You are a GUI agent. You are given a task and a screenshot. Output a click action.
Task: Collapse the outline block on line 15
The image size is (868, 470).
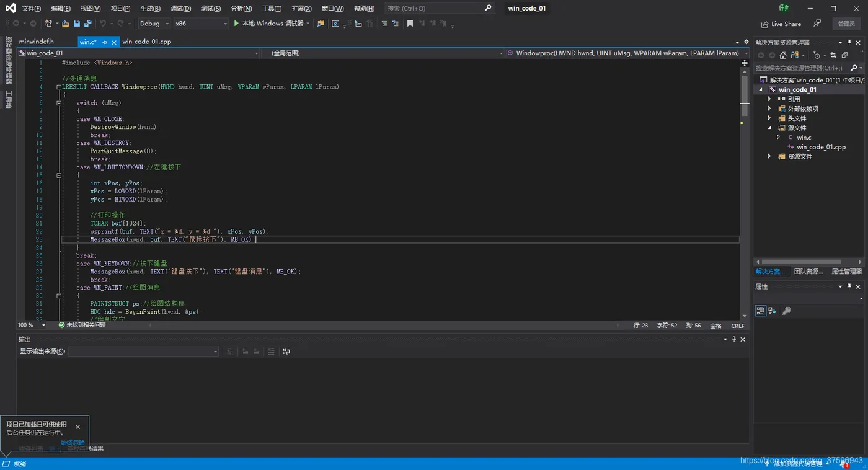[60, 175]
